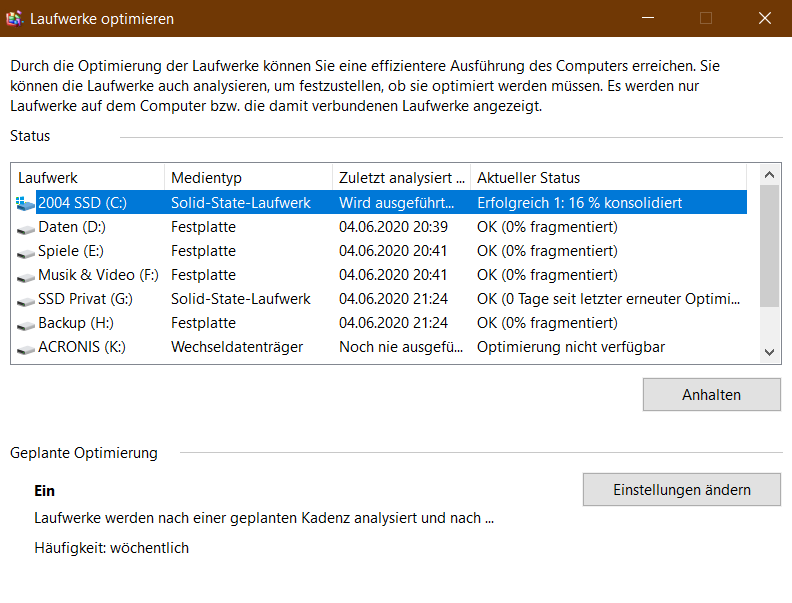Open Einstellungen ändern for scheduled optimization

681,490
